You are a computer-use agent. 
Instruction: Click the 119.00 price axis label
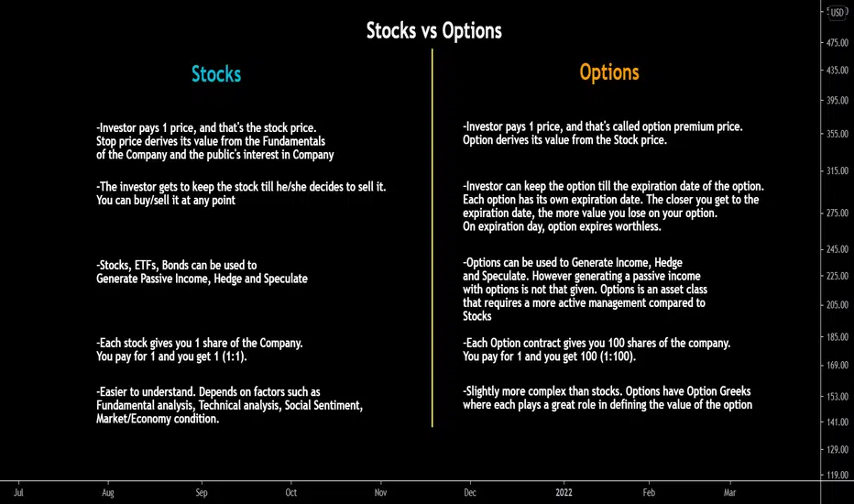838,475
